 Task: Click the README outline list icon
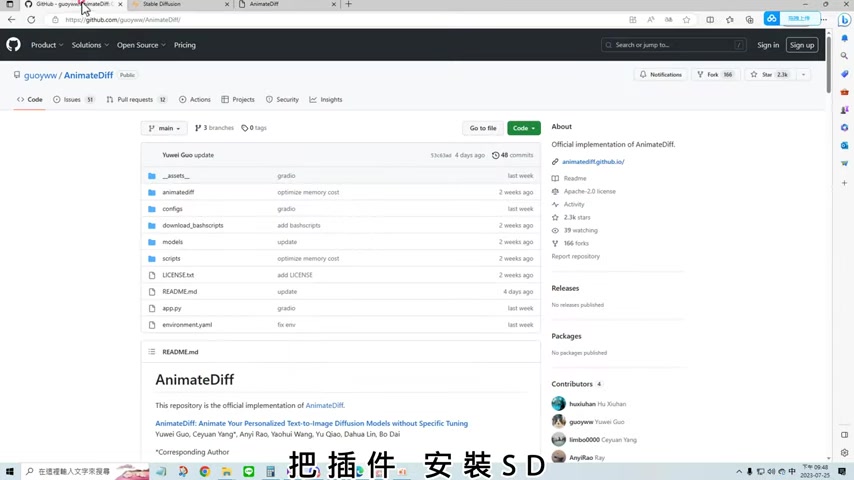click(x=151, y=352)
